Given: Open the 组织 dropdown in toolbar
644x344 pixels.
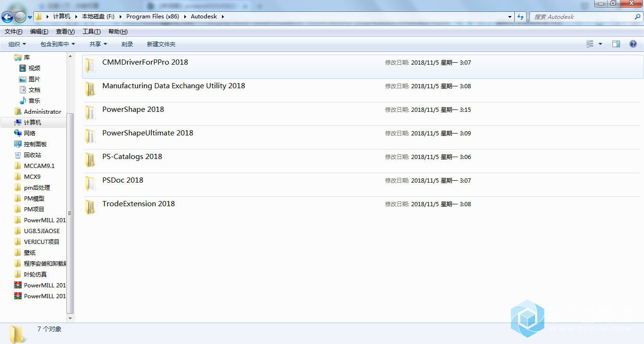Looking at the screenshot, I should [x=17, y=44].
